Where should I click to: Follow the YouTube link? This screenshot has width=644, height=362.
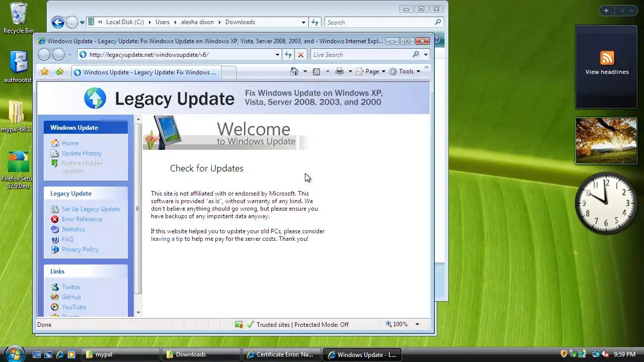(x=74, y=307)
